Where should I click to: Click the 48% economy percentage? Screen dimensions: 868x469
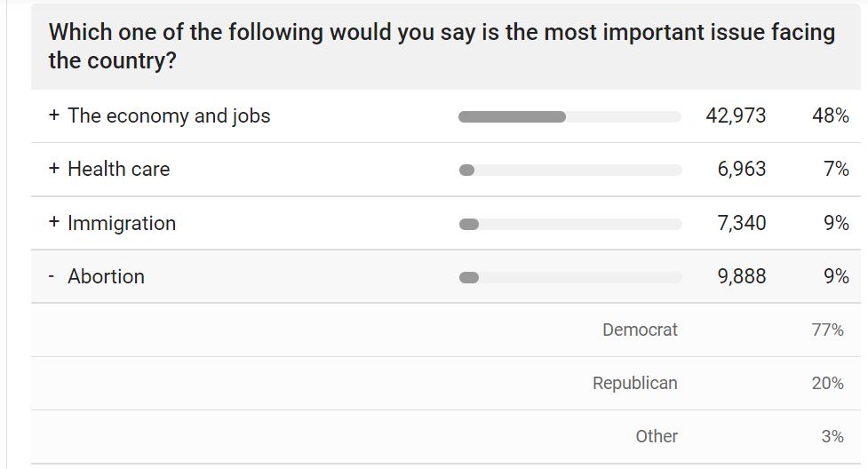tap(830, 115)
